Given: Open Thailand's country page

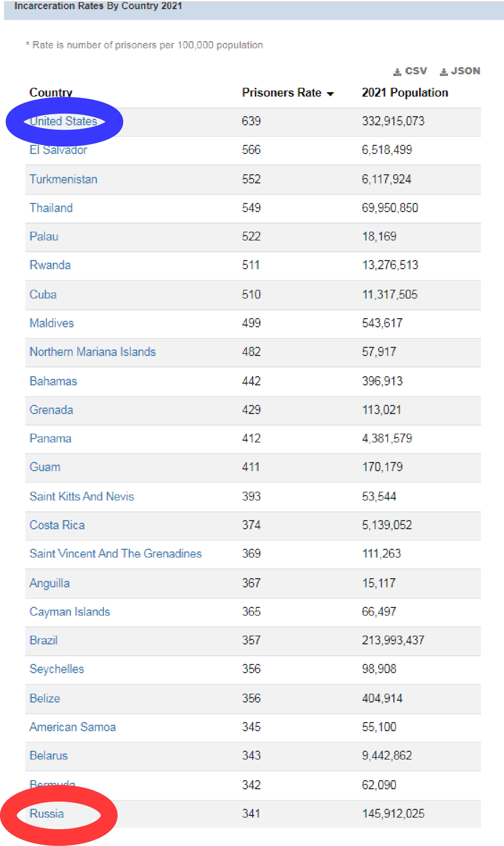Looking at the screenshot, I should click(51, 208).
